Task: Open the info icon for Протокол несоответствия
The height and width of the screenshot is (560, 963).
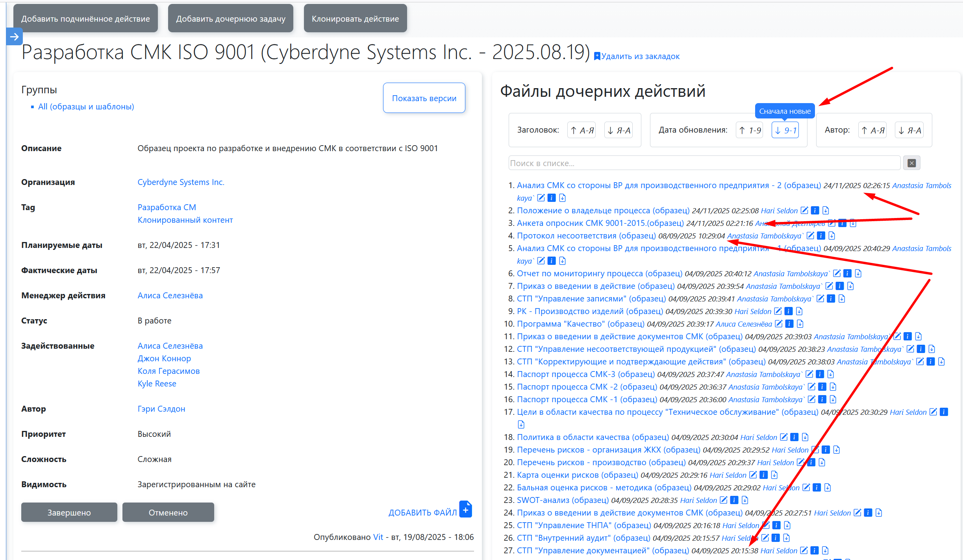Action: (x=821, y=236)
